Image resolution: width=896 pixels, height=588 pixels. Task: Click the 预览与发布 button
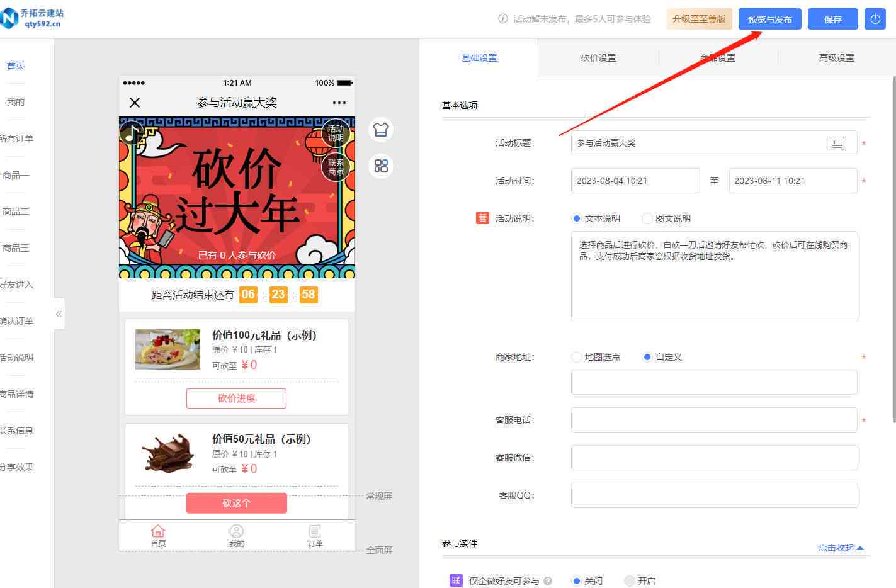click(x=769, y=19)
